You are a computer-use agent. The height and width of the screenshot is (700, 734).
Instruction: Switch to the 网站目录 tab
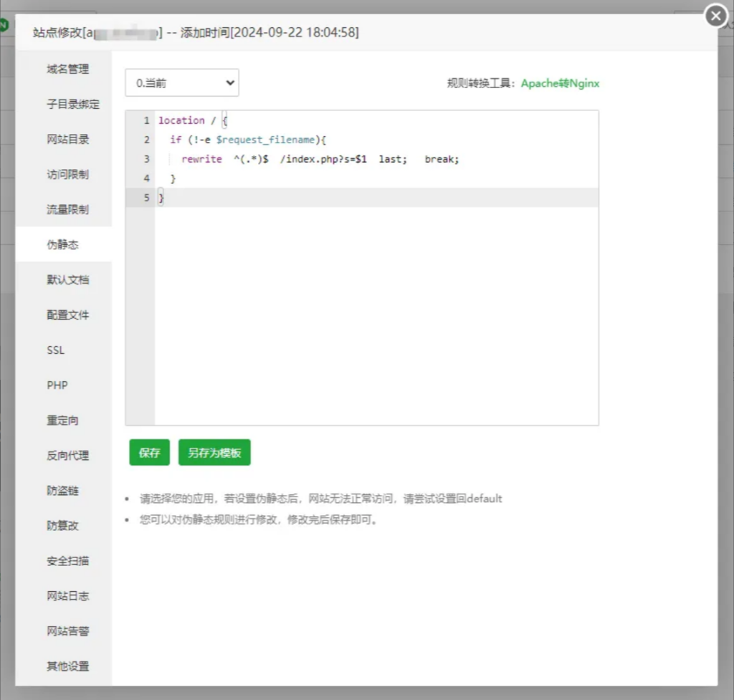pos(64,139)
